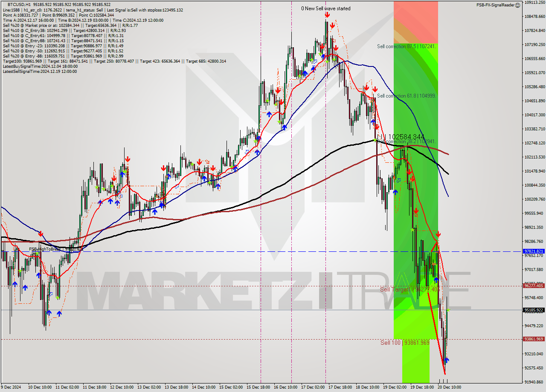Click the '17 Dec 18:00' date on time axis
The height and width of the screenshot is (392, 546).
pos(340,387)
